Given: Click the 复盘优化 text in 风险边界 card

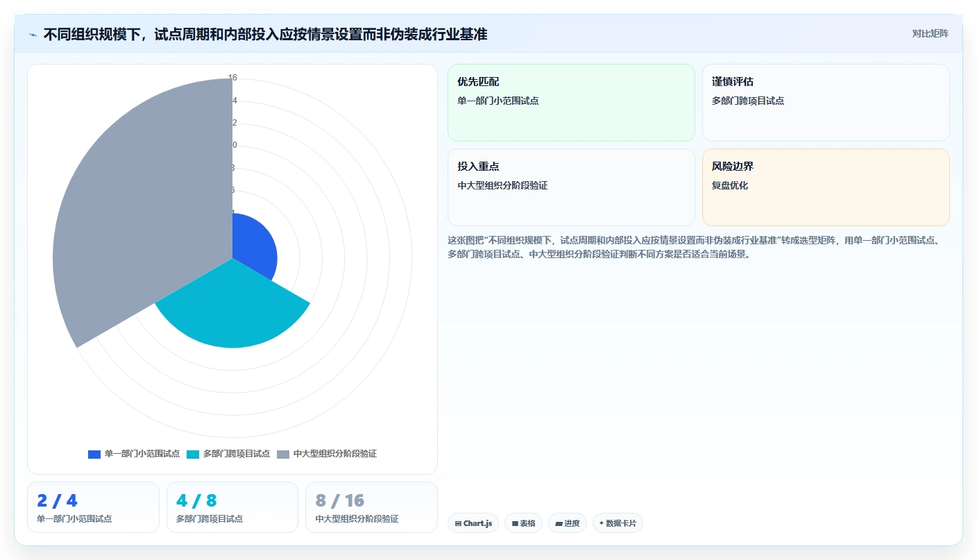Looking at the screenshot, I should pyautogui.click(x=730, y=185).
